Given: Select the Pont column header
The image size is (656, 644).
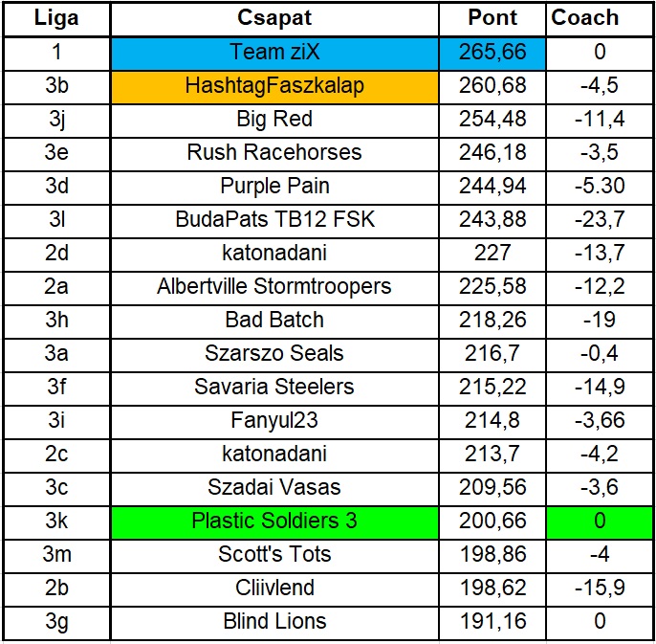Looking at the screenshot, I should pyautogui.click(x=492, y=18).
